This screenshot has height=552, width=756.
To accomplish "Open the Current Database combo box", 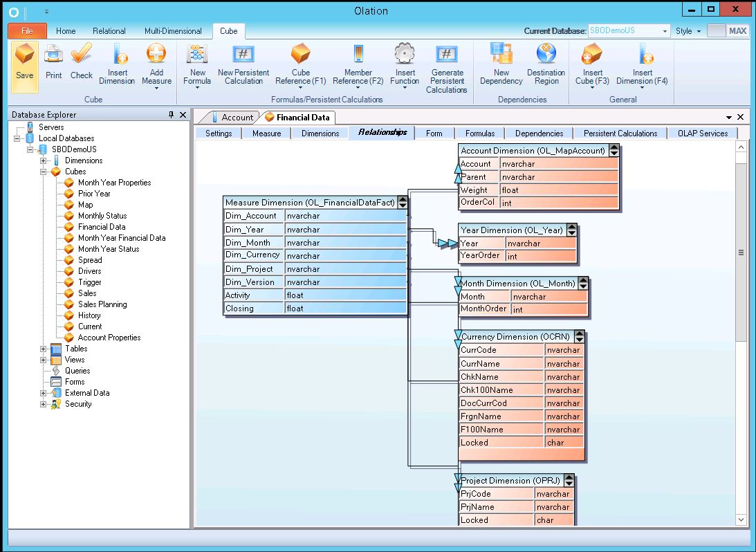I will [629, 30].
